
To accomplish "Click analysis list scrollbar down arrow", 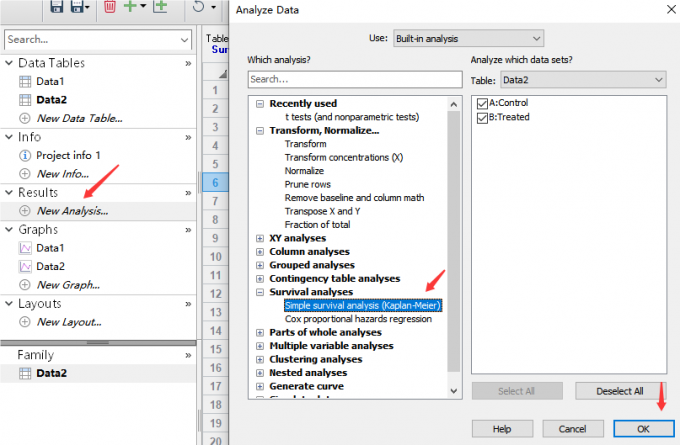I will (x=454, y=391).
